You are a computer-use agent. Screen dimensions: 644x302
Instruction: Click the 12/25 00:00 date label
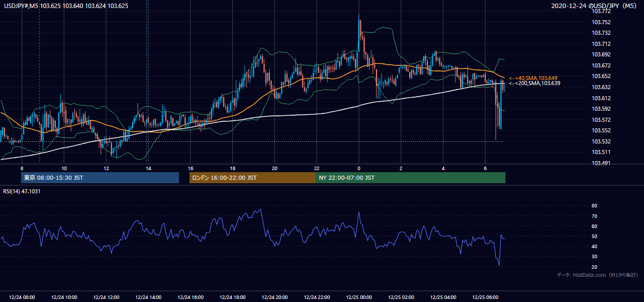click(359, 297)
